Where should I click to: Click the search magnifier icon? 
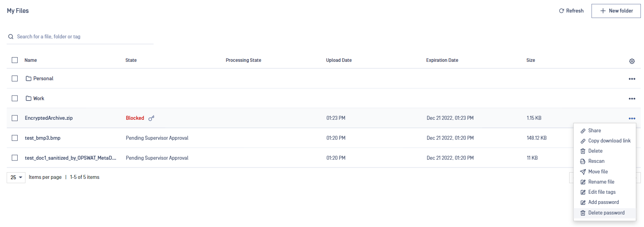(11, 37)
